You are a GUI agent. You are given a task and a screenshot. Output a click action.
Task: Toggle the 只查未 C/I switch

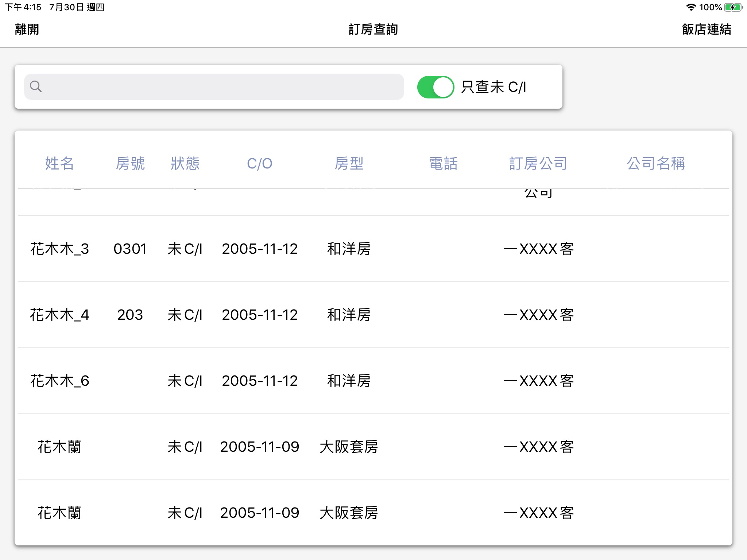pyautogui.click(x=436, y=87)
